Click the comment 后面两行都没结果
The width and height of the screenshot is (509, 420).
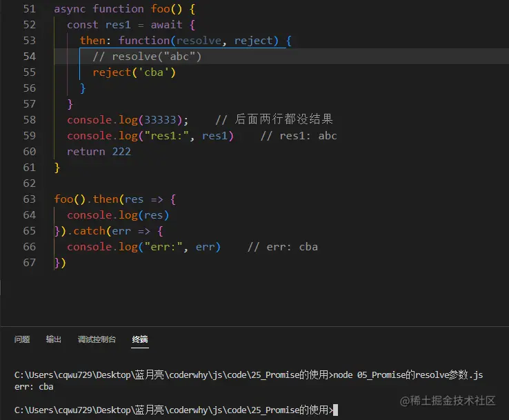275,119
